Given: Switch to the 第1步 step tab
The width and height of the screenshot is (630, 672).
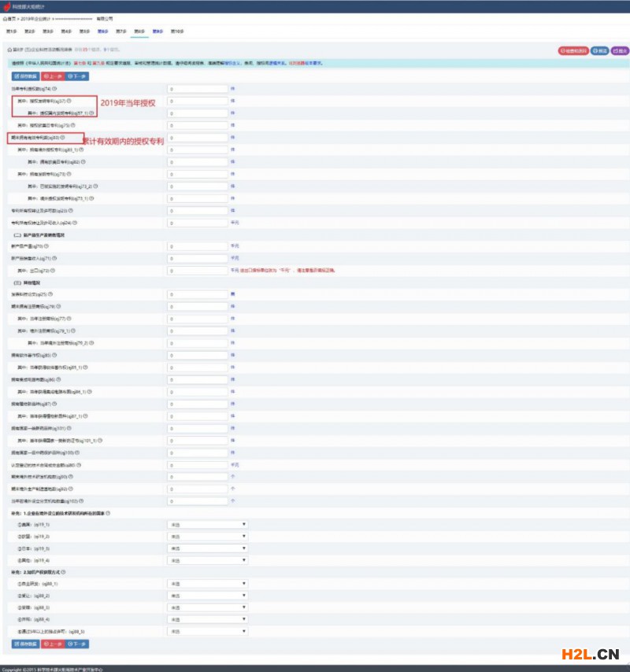Looking at the screenshot, I should click(x=11, y=31).
